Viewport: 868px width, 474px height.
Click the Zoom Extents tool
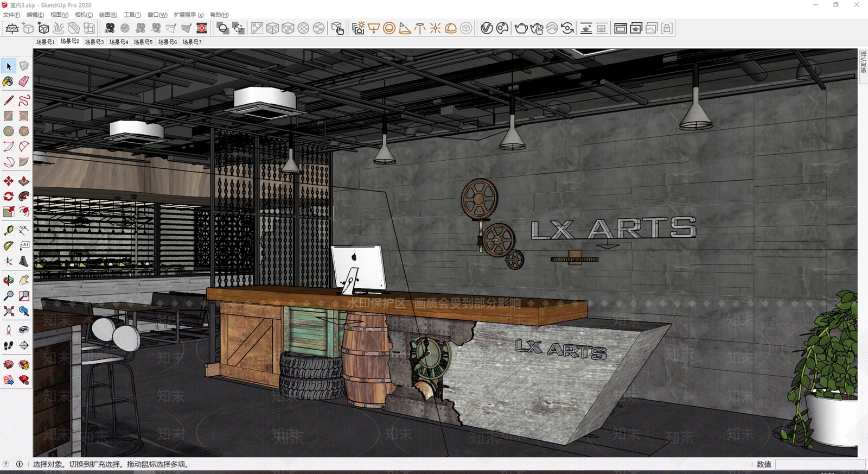9,311
